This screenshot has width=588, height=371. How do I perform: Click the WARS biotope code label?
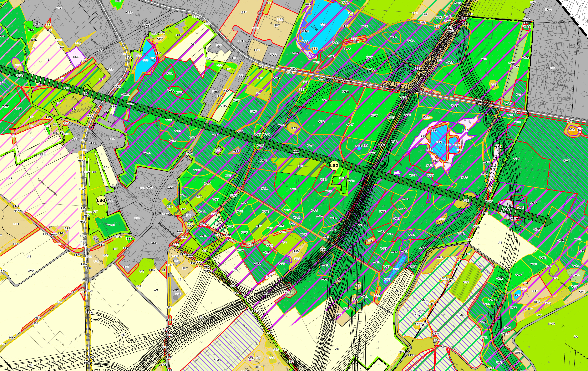[126, 94]
